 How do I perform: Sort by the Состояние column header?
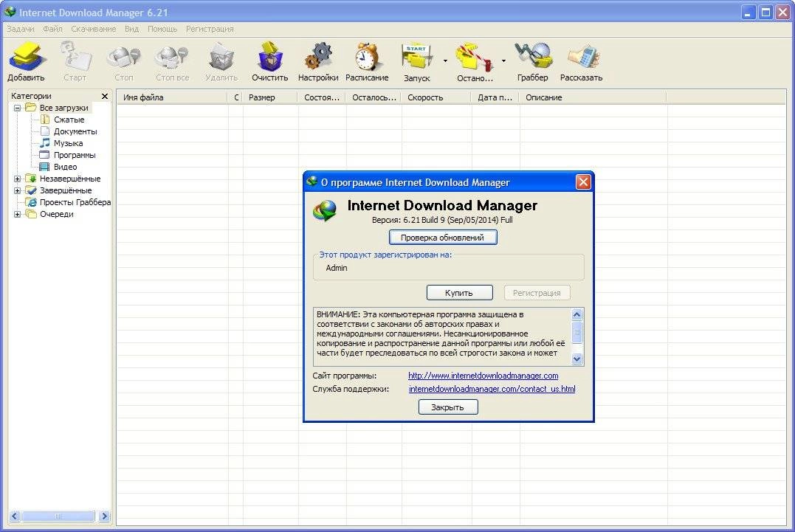[x=322, y=97]
